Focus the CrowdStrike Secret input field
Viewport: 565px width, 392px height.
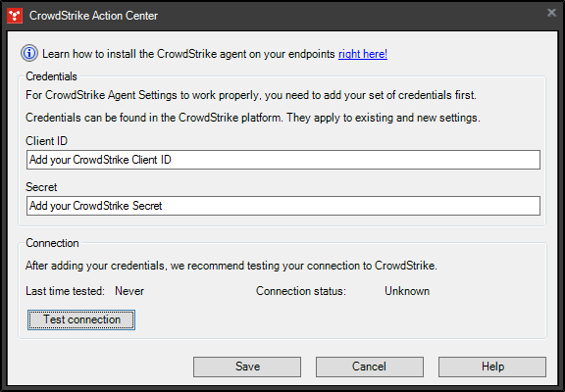click(283, 206)
